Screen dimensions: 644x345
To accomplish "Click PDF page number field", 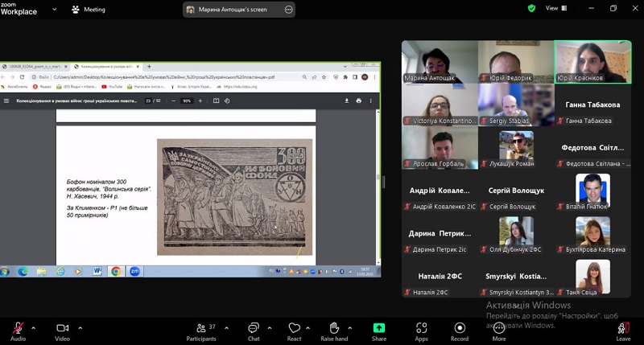I will [x=148, y=101].
